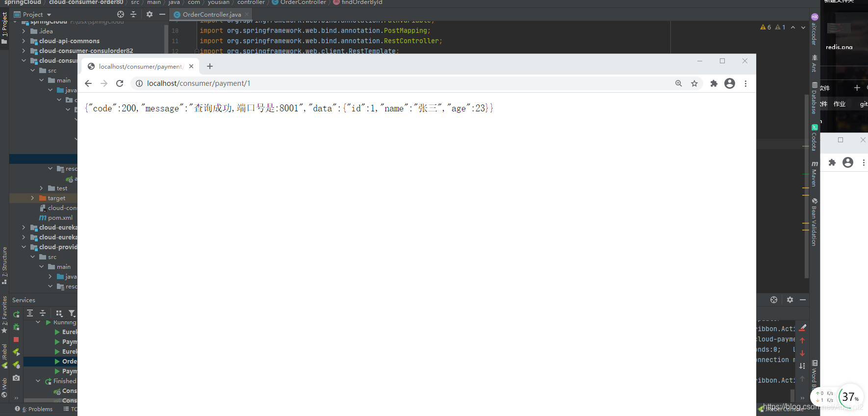Bookmark this page with star icon

[694, 83]
